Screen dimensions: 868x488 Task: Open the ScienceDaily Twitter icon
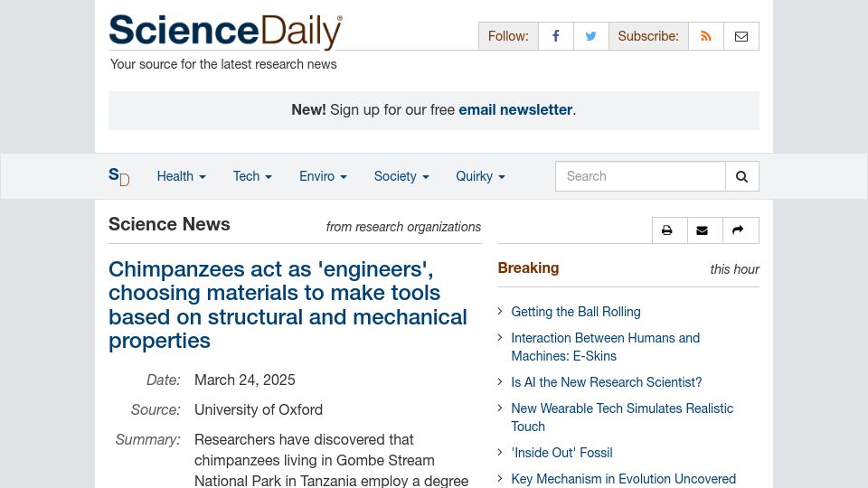591,36
